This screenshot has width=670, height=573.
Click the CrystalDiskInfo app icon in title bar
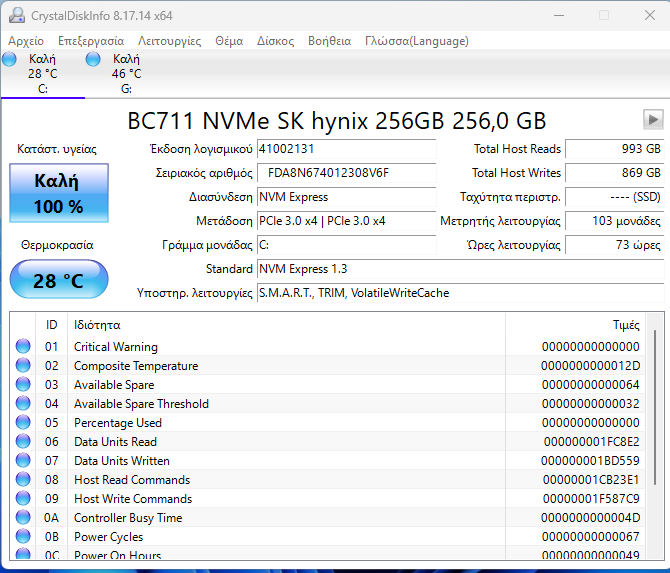point(17,15)
